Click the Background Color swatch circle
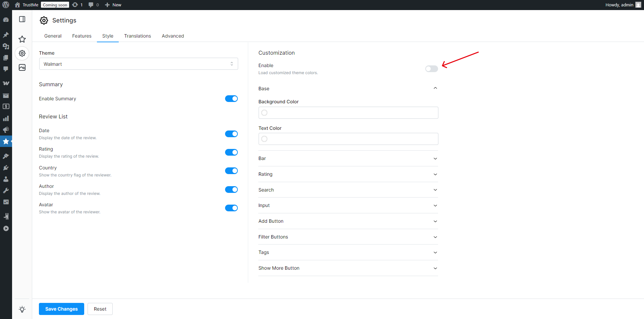This screenshot has width=644, height=319. (x=264, y=113)
